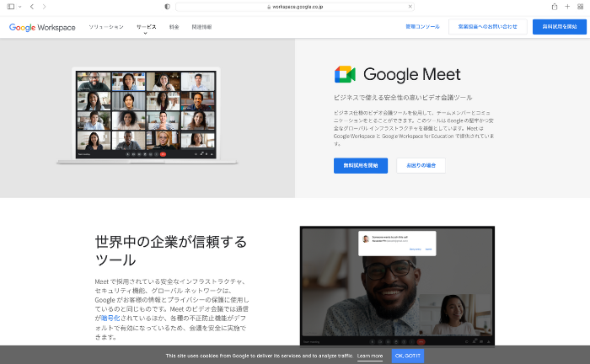Viewport: 590px width, 364px height.
Task: Expand the サービス menu
Action: 146,27
